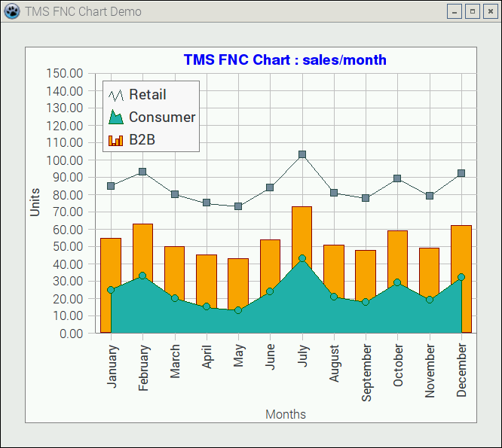This screenshot has width=502, height=448.
Task: Click the Consumer circle marker for September
Action: coord(366,302)
